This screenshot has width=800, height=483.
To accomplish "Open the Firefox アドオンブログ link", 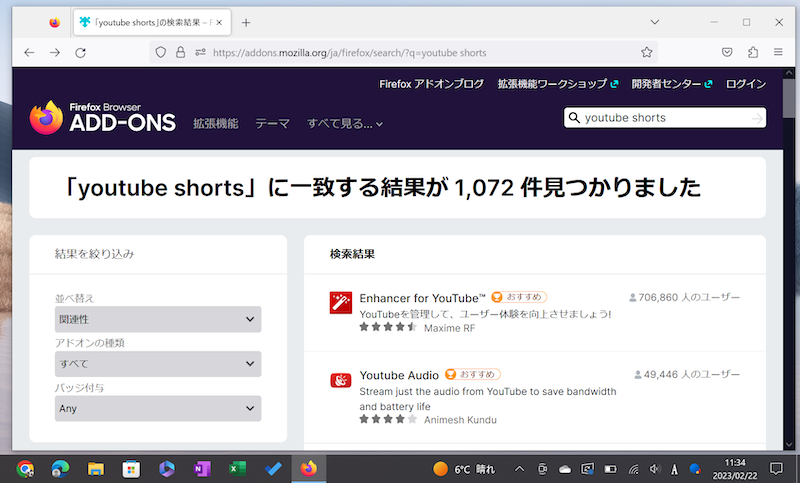I will 432,84.
